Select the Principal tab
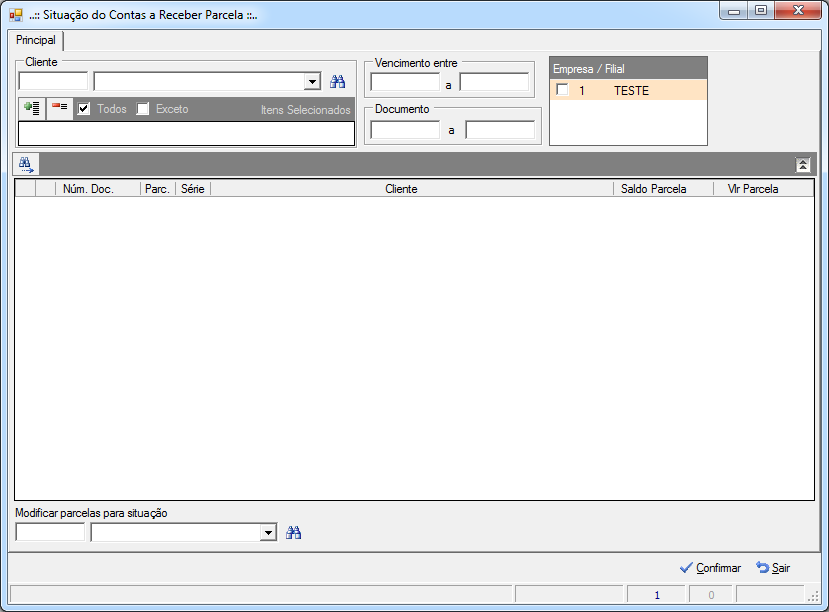This screenshot has width=829, height=612. 35,40
